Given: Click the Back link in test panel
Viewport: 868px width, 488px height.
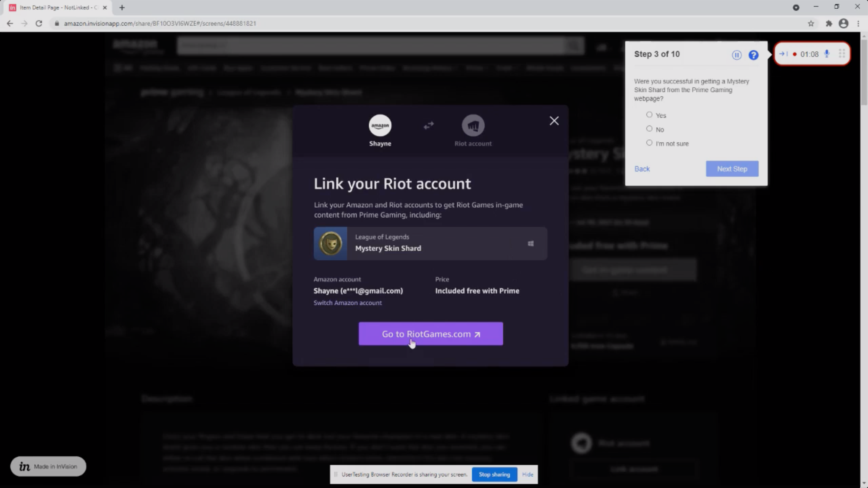Looking at the screenshot, I should click(642, 169).
